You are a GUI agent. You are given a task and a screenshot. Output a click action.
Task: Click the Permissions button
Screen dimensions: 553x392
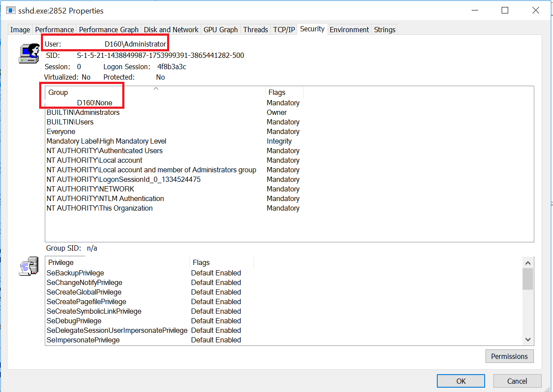[x=509, y=356]
